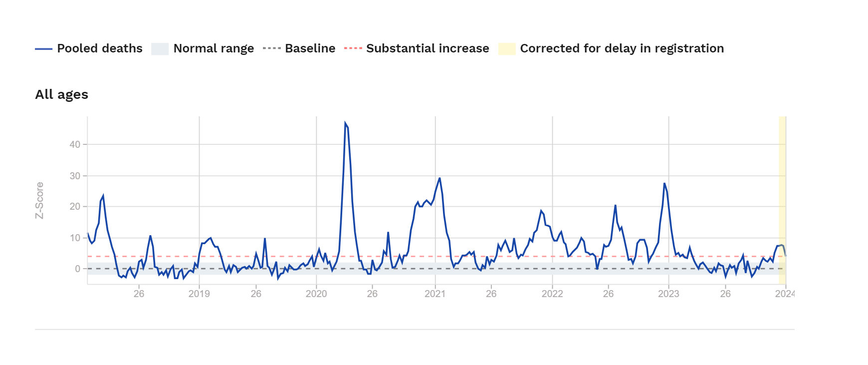Click the yellow Corrected for delay swatch

click(506, 49)
